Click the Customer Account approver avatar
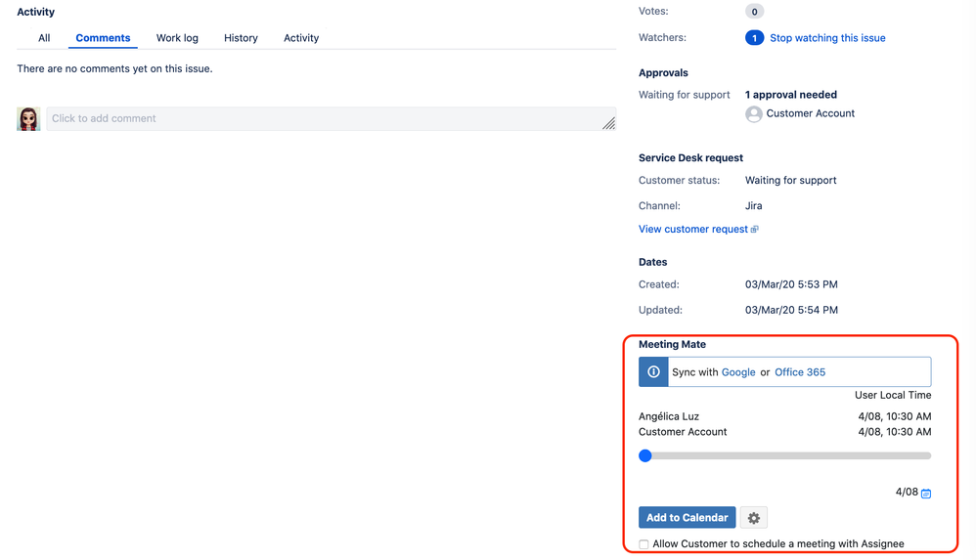The image size is (976, 560). (x=754, y=114)
